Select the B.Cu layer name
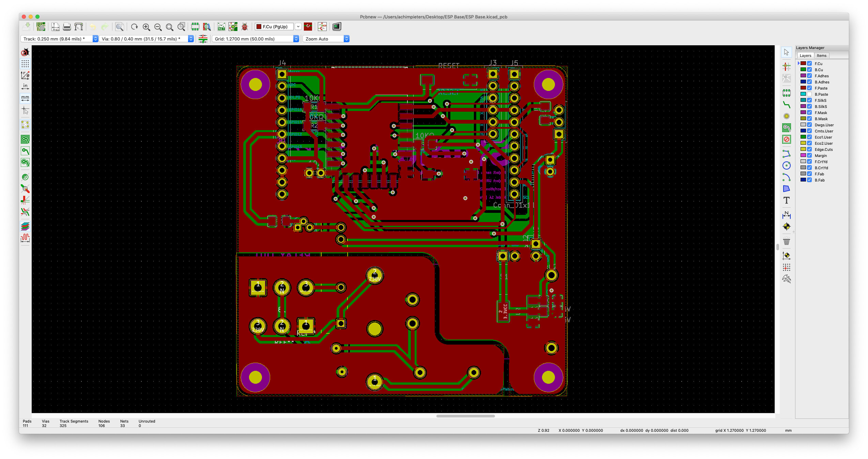 click(x=819, y=70)
